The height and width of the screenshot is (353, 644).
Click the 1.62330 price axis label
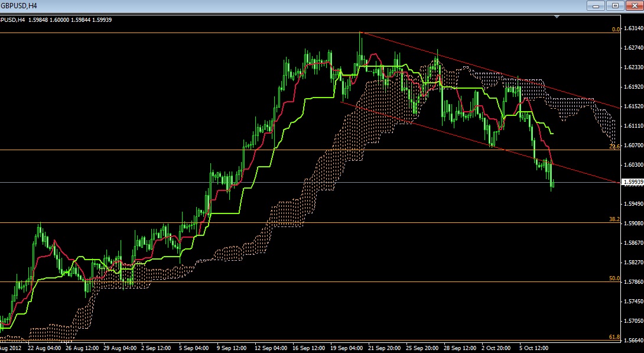tap(633, 67)
